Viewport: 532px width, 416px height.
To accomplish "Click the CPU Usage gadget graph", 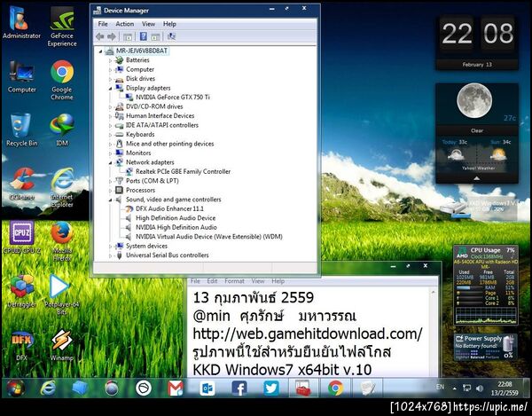I will (x=486, y=315).
